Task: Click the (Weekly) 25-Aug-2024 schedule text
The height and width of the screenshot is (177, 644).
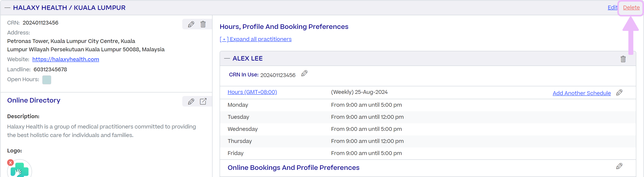Action: pyautogui.click(x=359, y=92)
